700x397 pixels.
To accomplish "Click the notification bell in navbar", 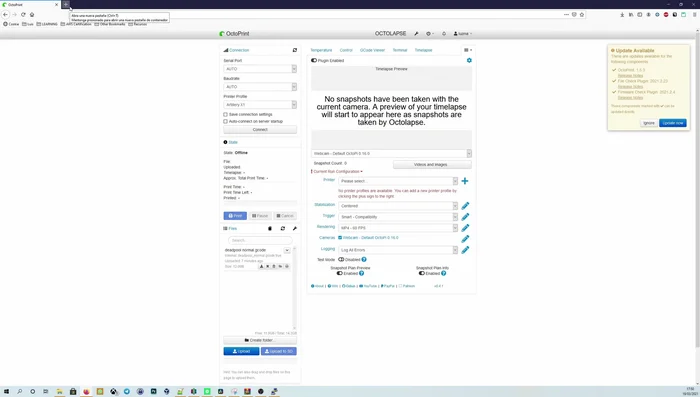I will (x=444, y=33).
